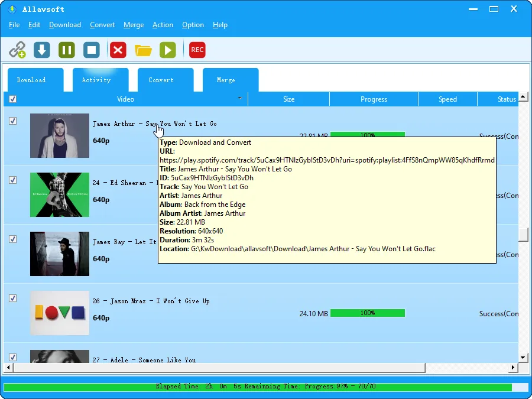The height and width of the screenshot is (399, 532).
Task: Sort by the Size column header
Action: 288,99
